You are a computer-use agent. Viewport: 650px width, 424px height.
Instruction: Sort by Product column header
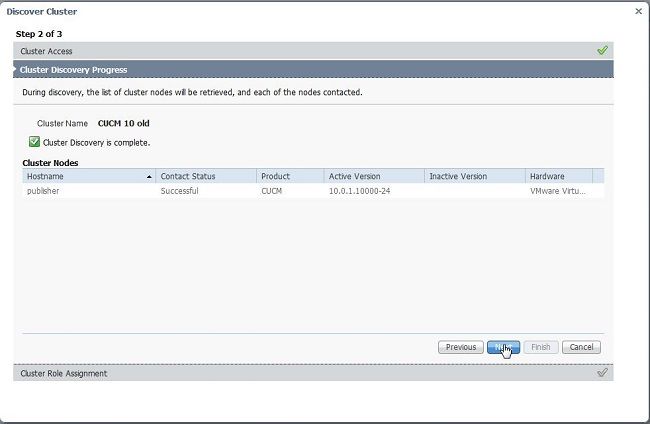[x=275, y=176]
